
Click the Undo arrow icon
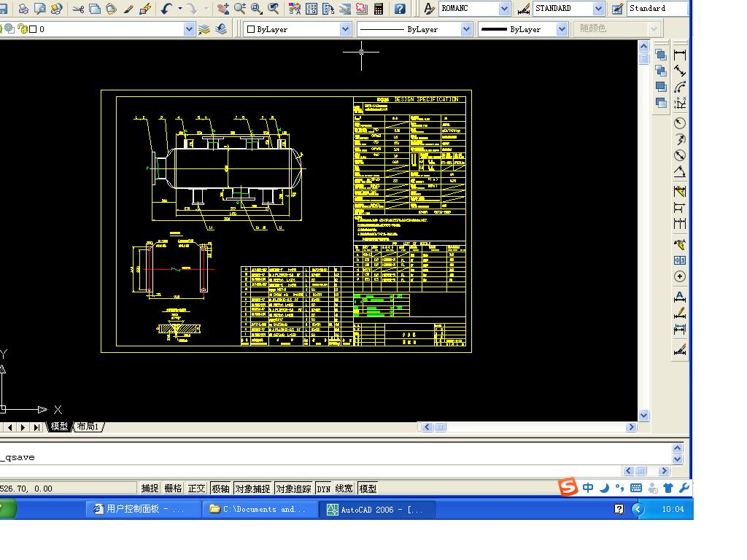point(166,9)
